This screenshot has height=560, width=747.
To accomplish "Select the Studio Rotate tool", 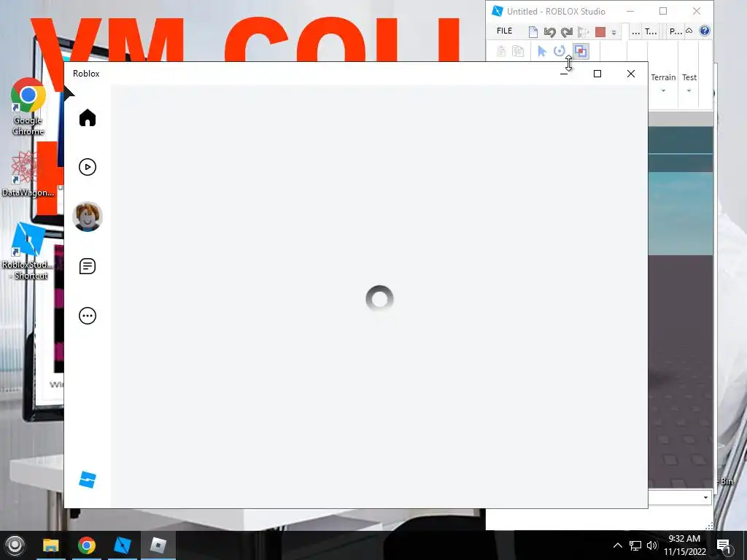I will point(560,51).
